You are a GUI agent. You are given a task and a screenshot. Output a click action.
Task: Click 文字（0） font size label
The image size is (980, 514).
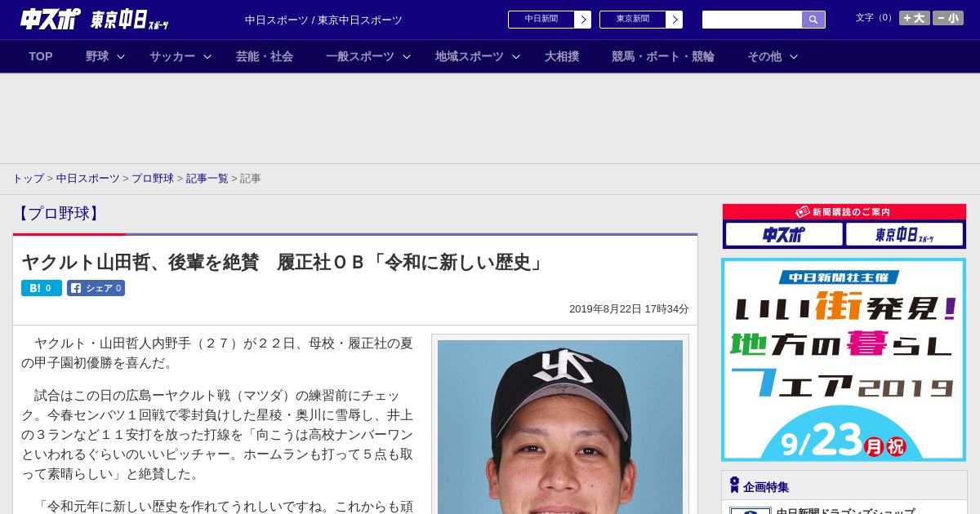(x=875, y=18)
